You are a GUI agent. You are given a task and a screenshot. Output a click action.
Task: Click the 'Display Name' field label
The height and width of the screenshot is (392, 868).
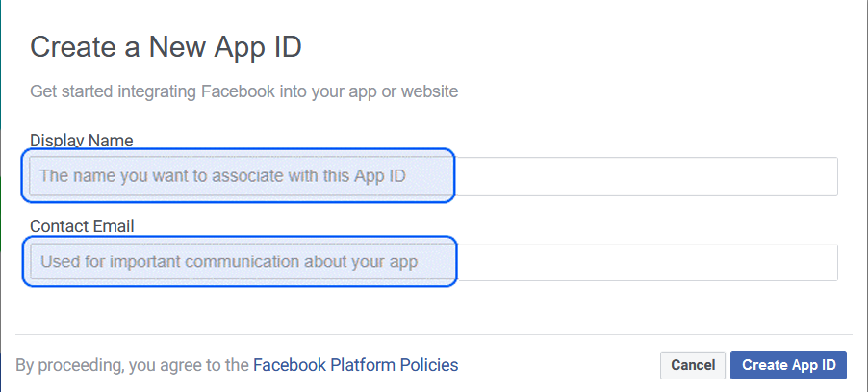click(82, 141)
